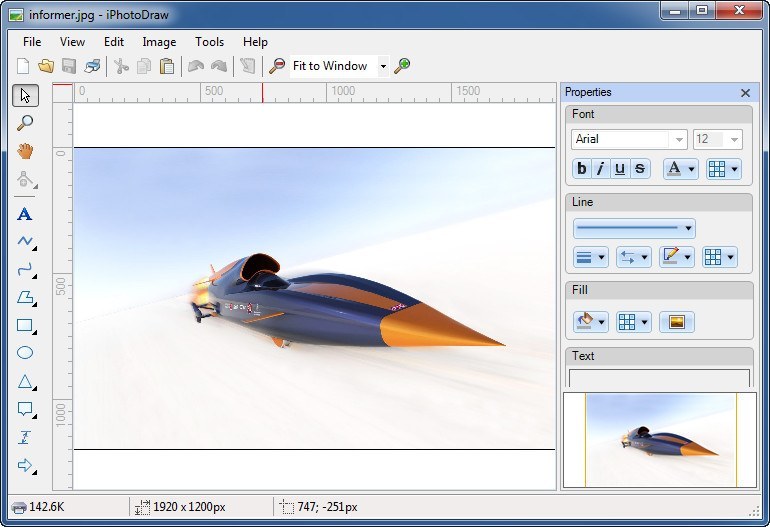
Task: Select the arrow pointer tool
Action: tap(25, 95)
